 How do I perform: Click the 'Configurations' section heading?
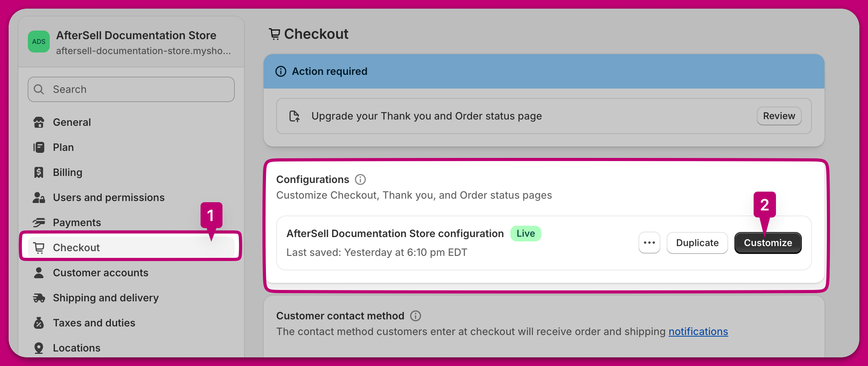(313, 179)
